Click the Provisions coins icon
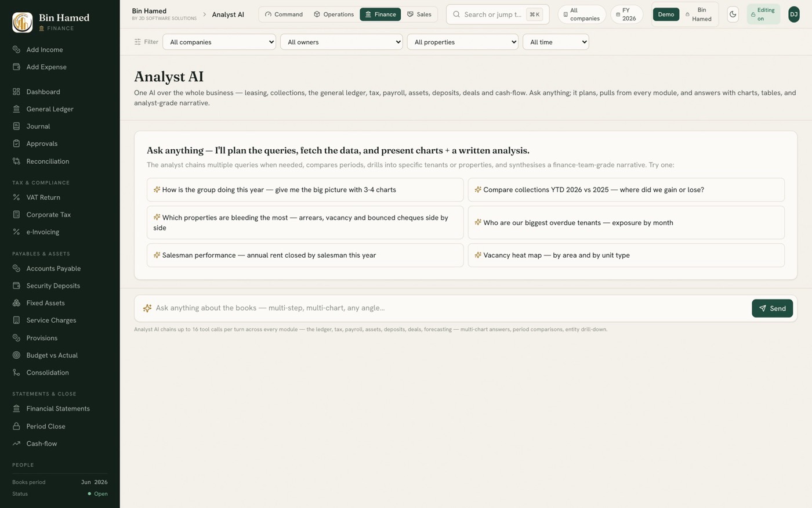812x508 pixels. click(16, 338)
